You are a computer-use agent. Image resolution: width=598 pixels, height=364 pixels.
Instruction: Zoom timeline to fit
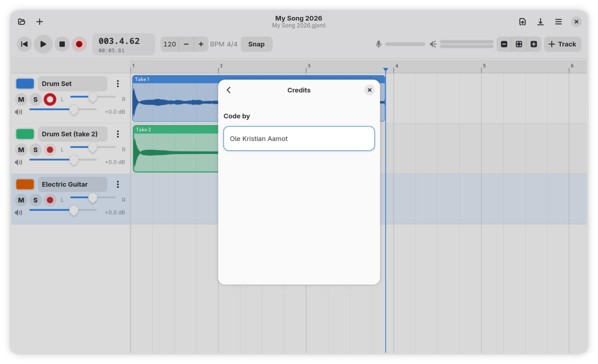(x=519, y=44)
